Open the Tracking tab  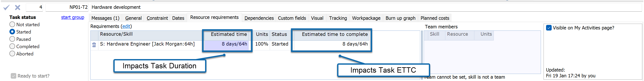coord(338,18)
